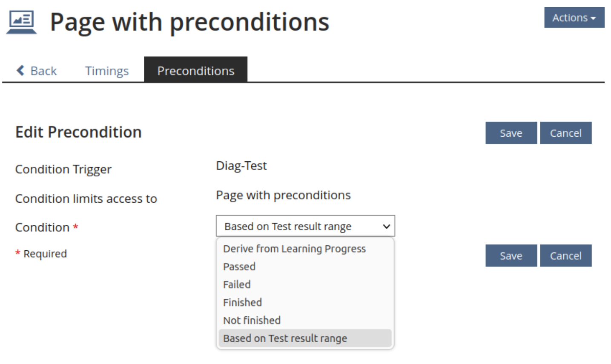Select the Preconditions tab

[195, 71]
